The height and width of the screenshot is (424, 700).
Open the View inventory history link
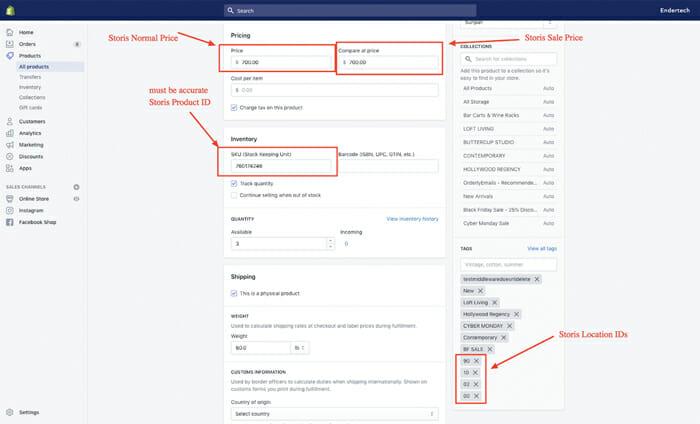(412, 218)
